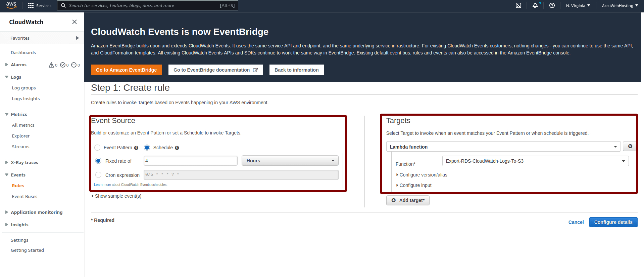
Task: Launch the CloudShell terminal icon
Action: [x=518, y=5]
